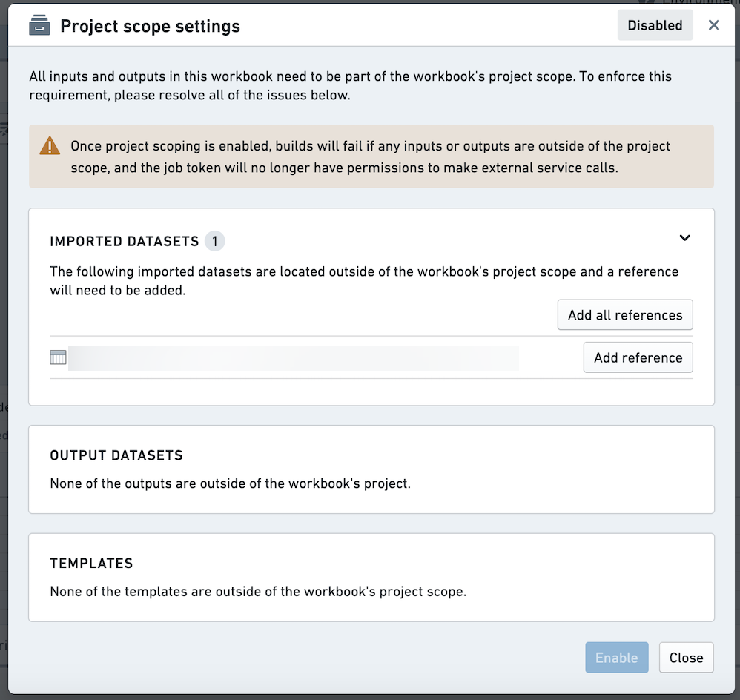Click the Close button at bottom
This screenshot has height=700, width=740.
[686, 658]
